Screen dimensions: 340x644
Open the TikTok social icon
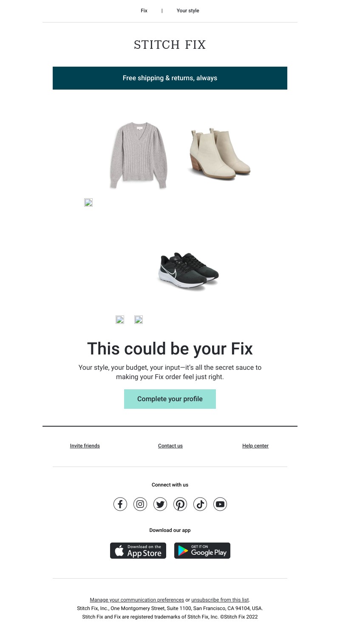tap(200, 504)
